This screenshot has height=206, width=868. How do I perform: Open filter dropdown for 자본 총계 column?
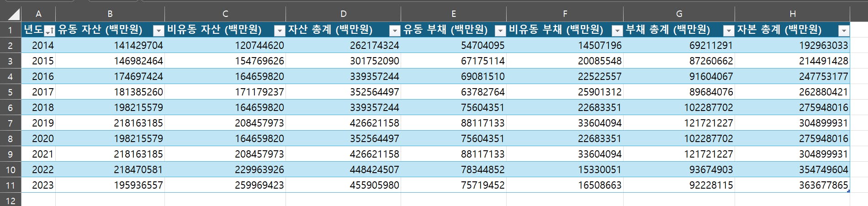click(x=844, y=31)
